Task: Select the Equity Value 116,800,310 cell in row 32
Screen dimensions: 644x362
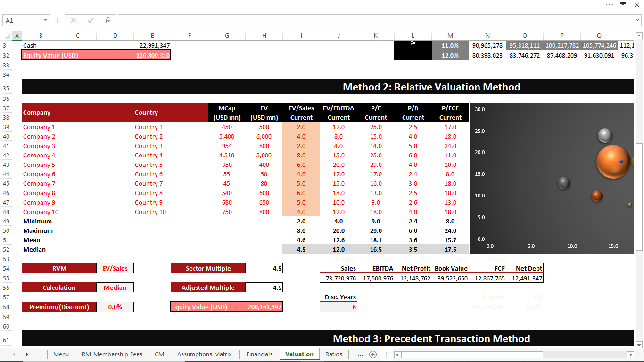Action: point(152,55)
